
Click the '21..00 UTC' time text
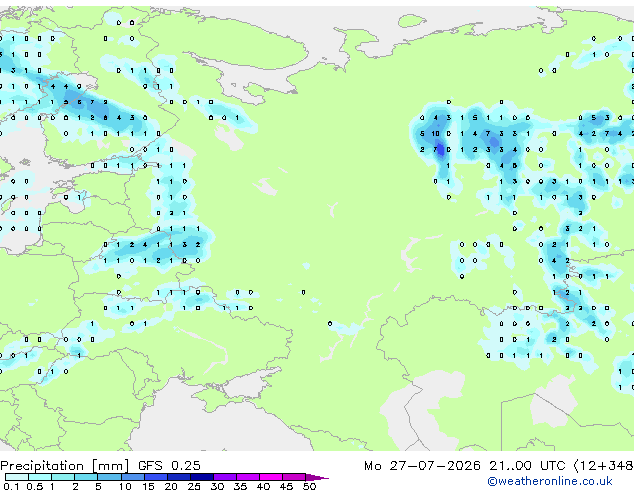527,466
